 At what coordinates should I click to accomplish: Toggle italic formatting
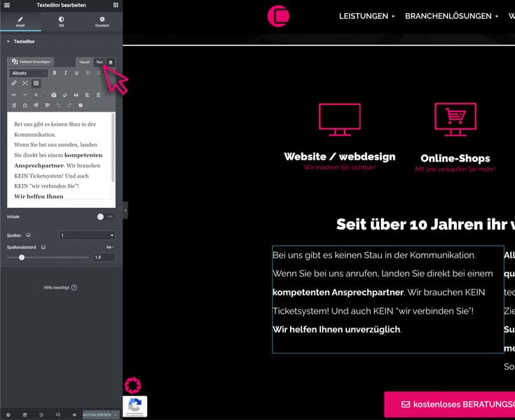point(66,73)
